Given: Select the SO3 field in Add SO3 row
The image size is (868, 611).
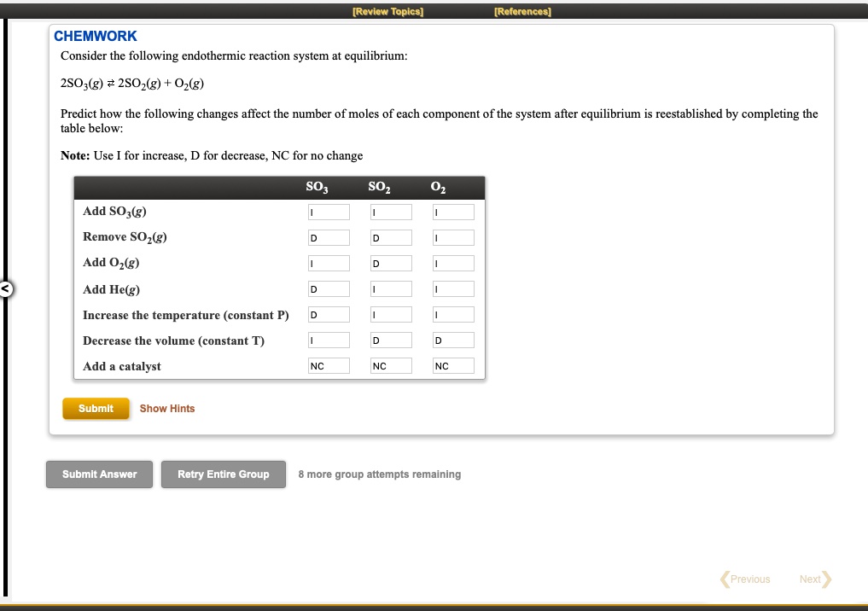Looking at the screenshot, I should pyautogui.click(x=329, y=211).
